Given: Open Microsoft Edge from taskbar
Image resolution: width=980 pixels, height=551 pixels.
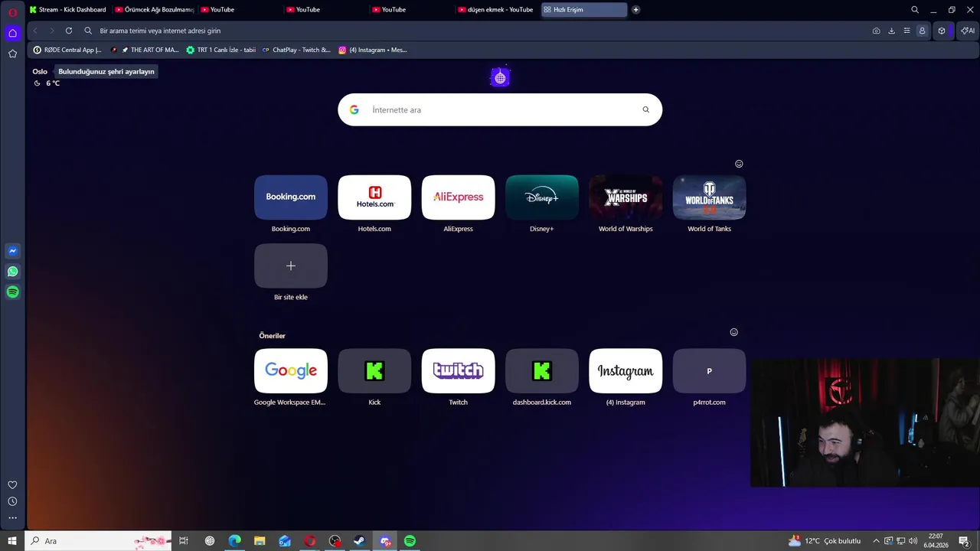Looking at the screenshot, I should tap(234, 541).
